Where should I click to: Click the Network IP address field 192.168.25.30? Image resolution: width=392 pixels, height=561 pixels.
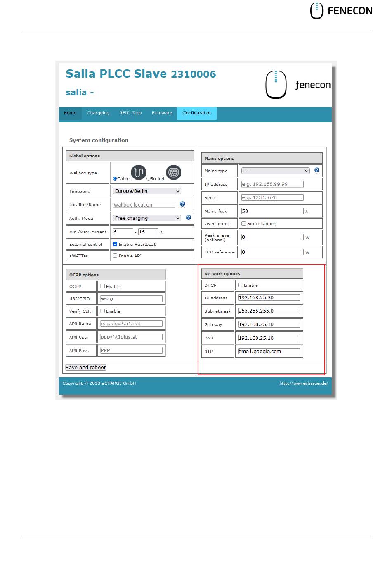269,297
